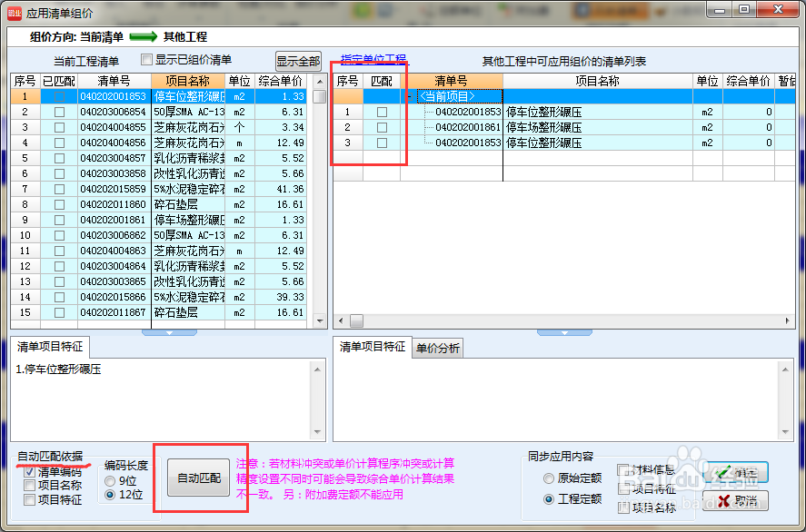Select the 9位 encoding length option

point(108,481)
